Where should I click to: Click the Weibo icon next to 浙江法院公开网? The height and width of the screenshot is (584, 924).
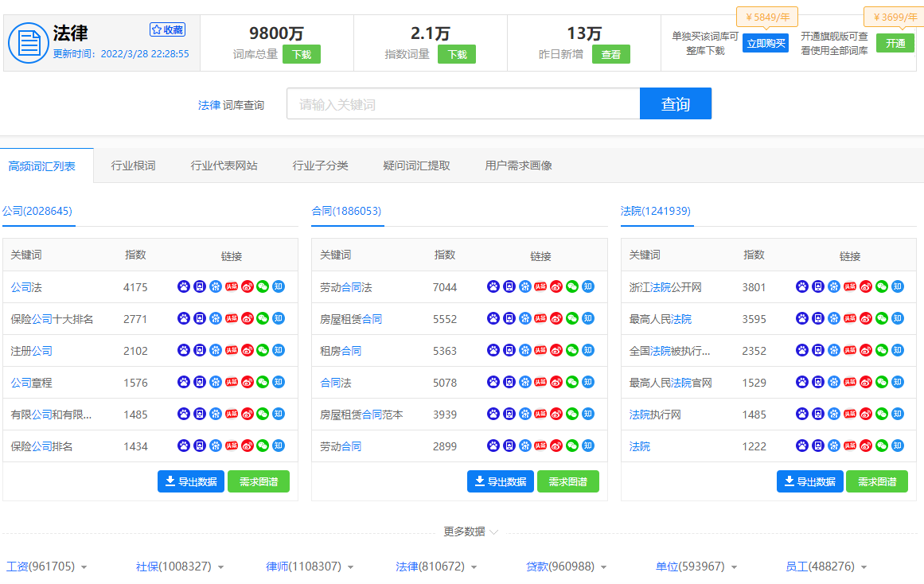(864, 286)
